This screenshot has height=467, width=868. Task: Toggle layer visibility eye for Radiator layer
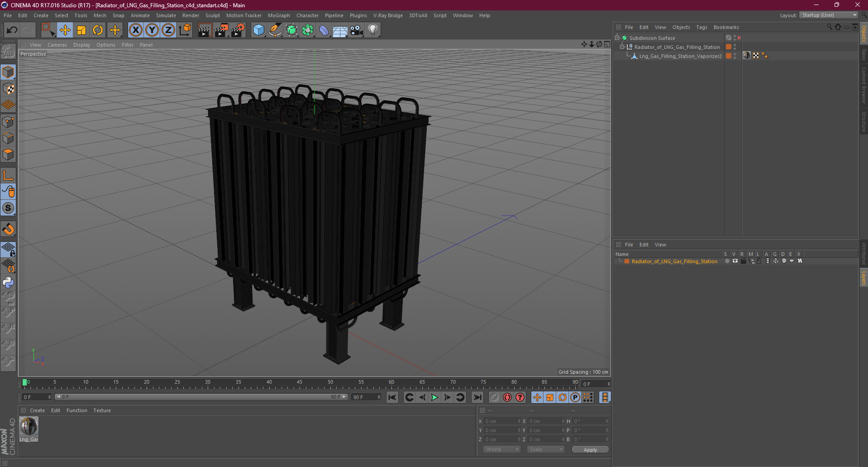click(x=735, y=261)
